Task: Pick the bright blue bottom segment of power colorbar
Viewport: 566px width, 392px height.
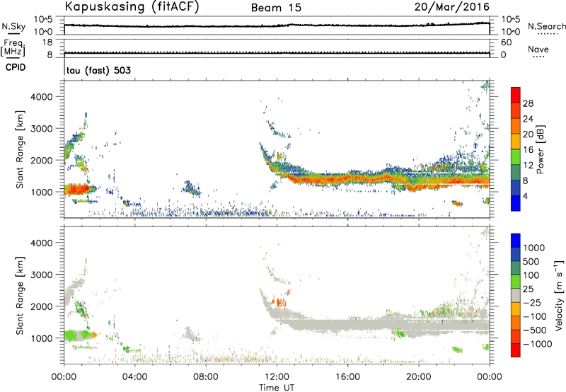Action: tap(516, 203)
